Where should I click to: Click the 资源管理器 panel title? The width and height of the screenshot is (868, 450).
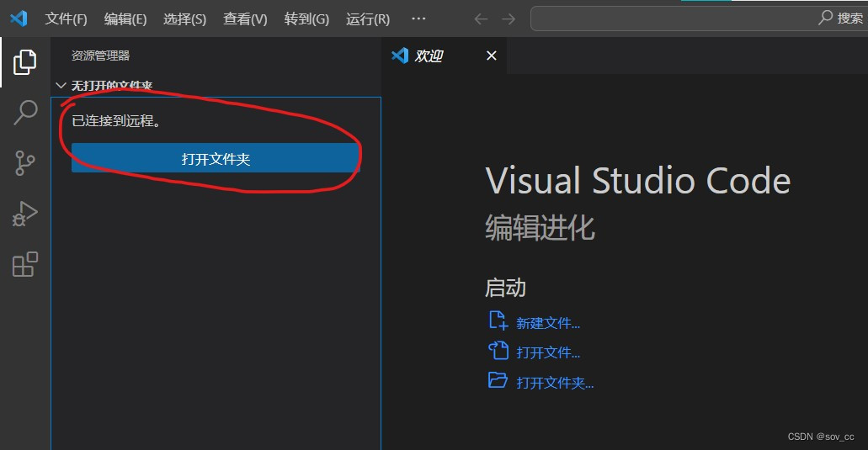pos(100,56)
